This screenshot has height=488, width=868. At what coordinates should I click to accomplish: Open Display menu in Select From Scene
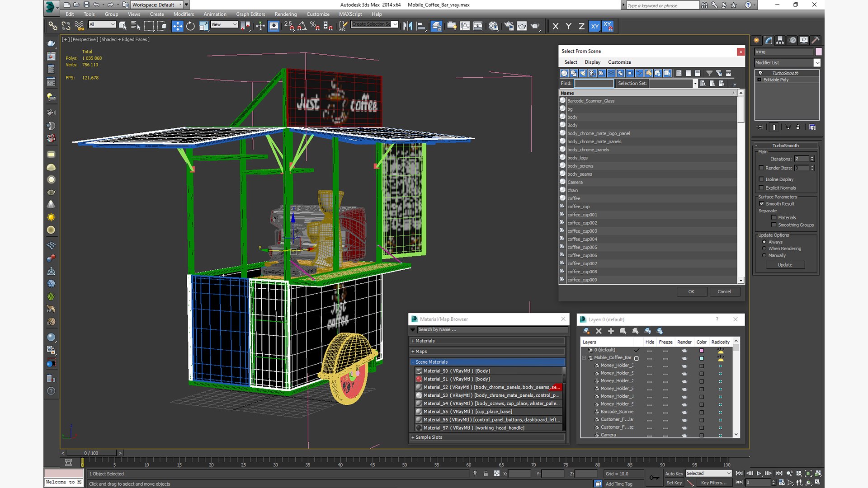pyautogui.click(x=592, y=62)
